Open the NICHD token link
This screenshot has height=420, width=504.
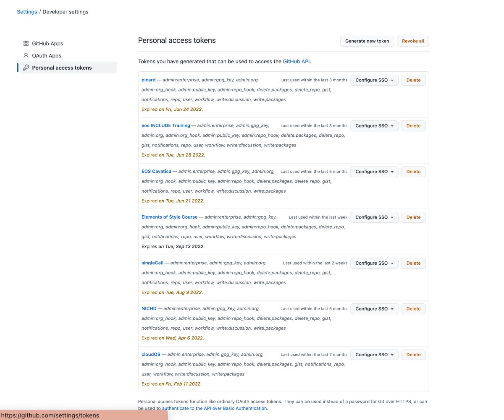tap(149, 308)
